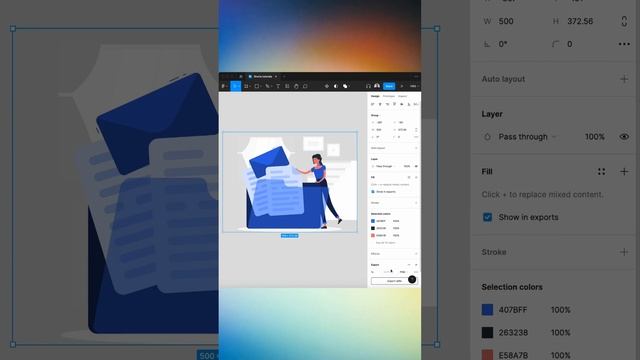This screenshot has height=360, width=640.
Task: Select the Hand tool in the small window toolbar
Action: click(x=296, y=86)
